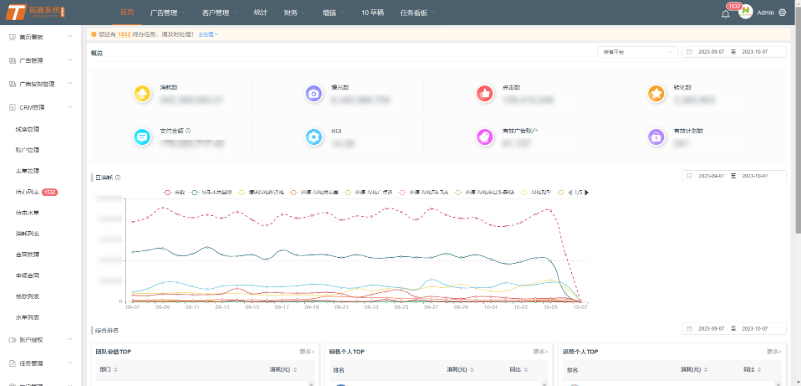The height and width of the screenshot is (386, 801).
Task: Open 账户管理 under CRM管理
Action: pos(28,150)
